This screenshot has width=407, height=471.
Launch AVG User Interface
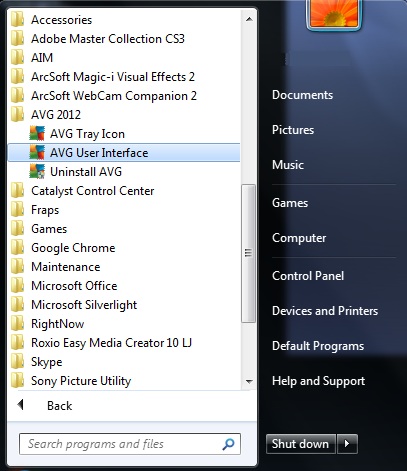pyautogui.click(x=124, y=153)
